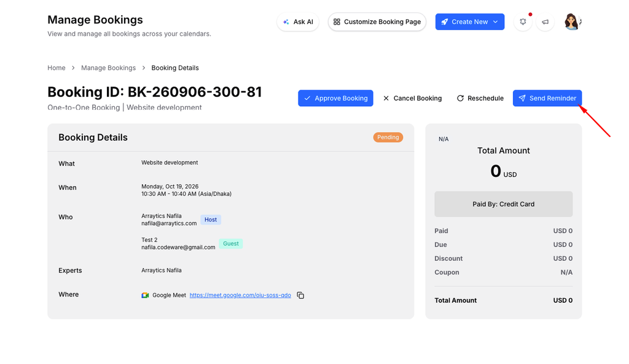Open the user profile avatar
This screenshot has width=629, height=364.
point(572,22)
